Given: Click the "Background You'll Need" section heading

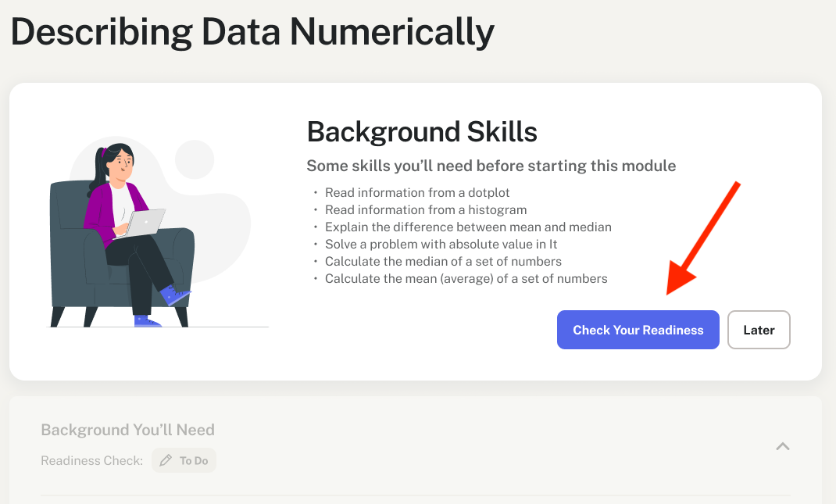Looking at the screenshot, I should click(127, 430).
